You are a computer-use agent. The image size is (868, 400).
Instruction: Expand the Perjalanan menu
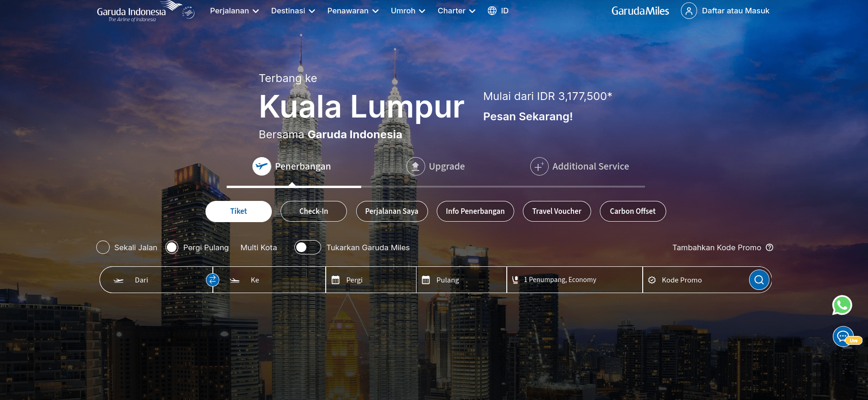(x=234, y=11)
